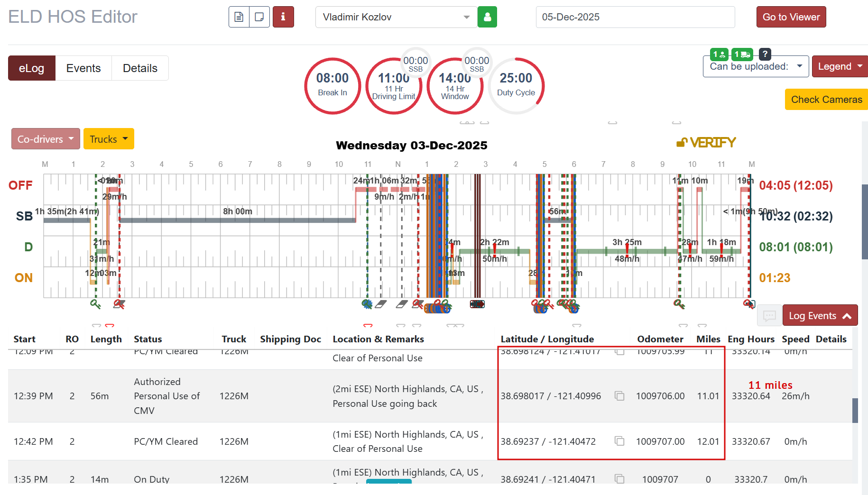Click the VERIFY link
The height and width of the screenshot is (495, 868).
click(712, 142)
